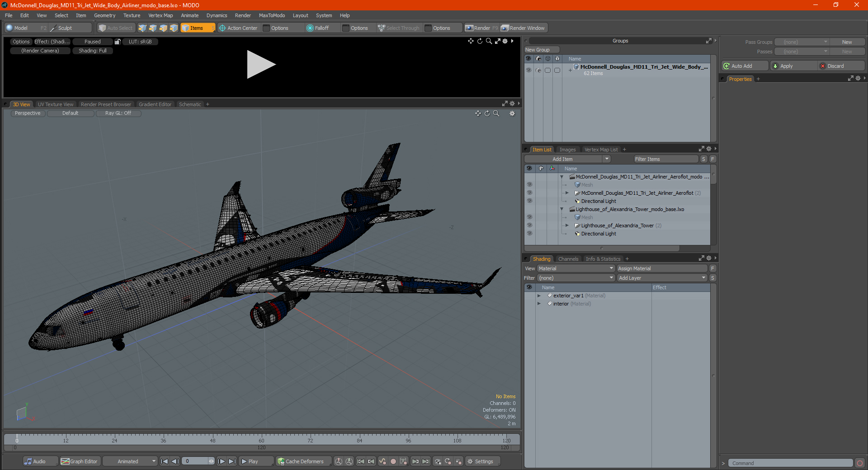Start render with the Render button
The width and height of the screenshot is (868, 470).
(481, 28)
